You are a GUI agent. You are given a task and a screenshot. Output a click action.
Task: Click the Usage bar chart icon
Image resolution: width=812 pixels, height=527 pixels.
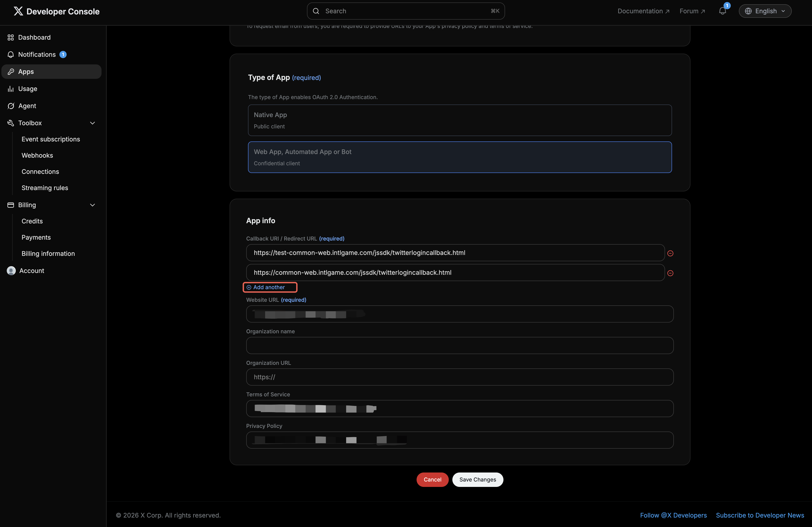(x=11, y=89)
